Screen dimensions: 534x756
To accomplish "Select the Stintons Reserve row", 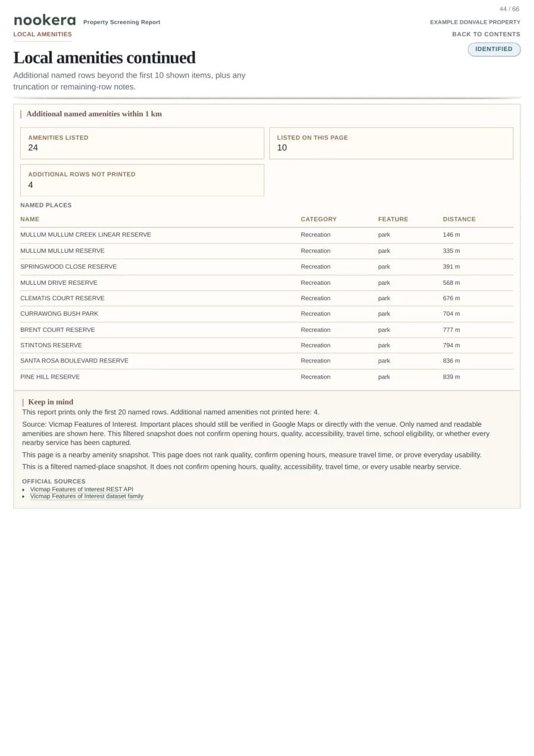I will pyautogui.click(x=266, y=345).
